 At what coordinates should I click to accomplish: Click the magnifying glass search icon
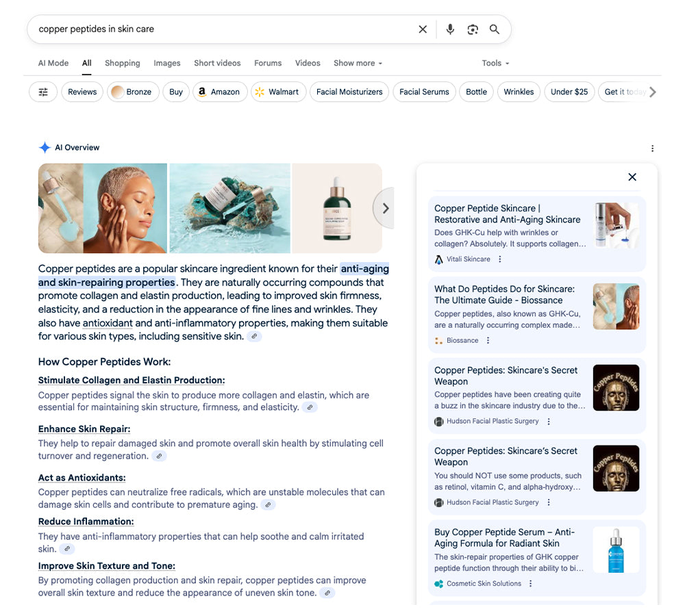click(x=495, y=29)
